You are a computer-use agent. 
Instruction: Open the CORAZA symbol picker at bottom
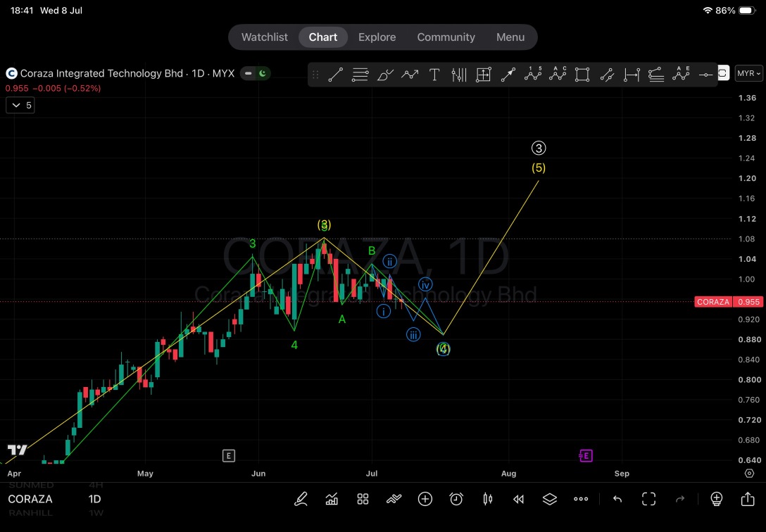click(x=30, y=499)
